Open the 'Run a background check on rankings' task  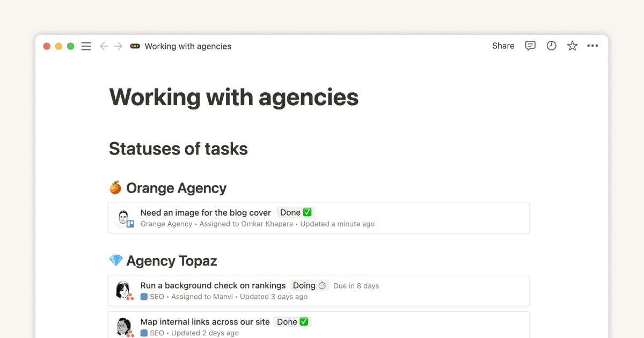point(211,285)
